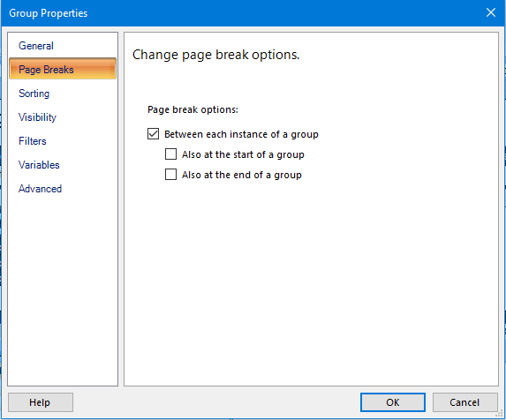This screenshot has height=420, width=506.
Task: Confirm changes with the OK button
Action: point(393,402)
